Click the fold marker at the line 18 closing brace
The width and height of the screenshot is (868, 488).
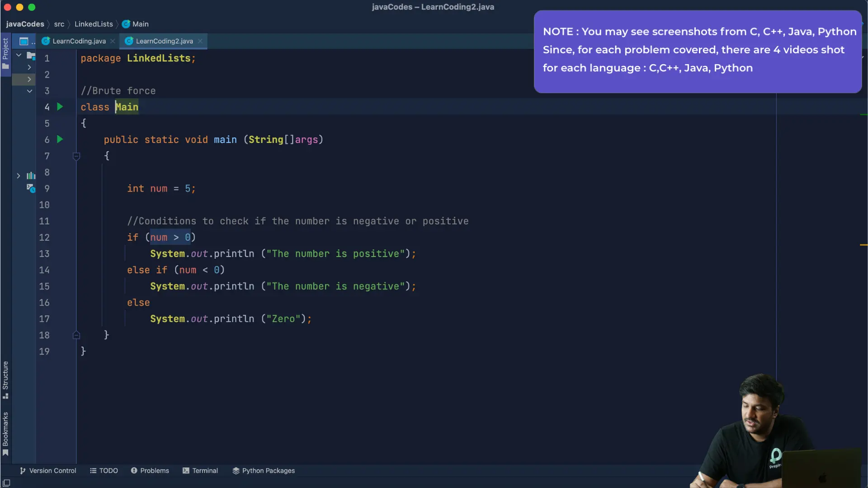(x=76, y=335)
